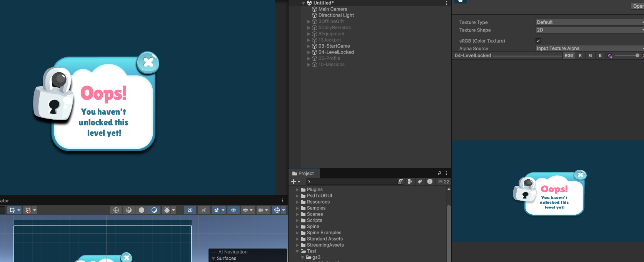Uncheck the sRGB (Color Texture) checkbox
Screen dimensions: 644x262
click(538, 41)
